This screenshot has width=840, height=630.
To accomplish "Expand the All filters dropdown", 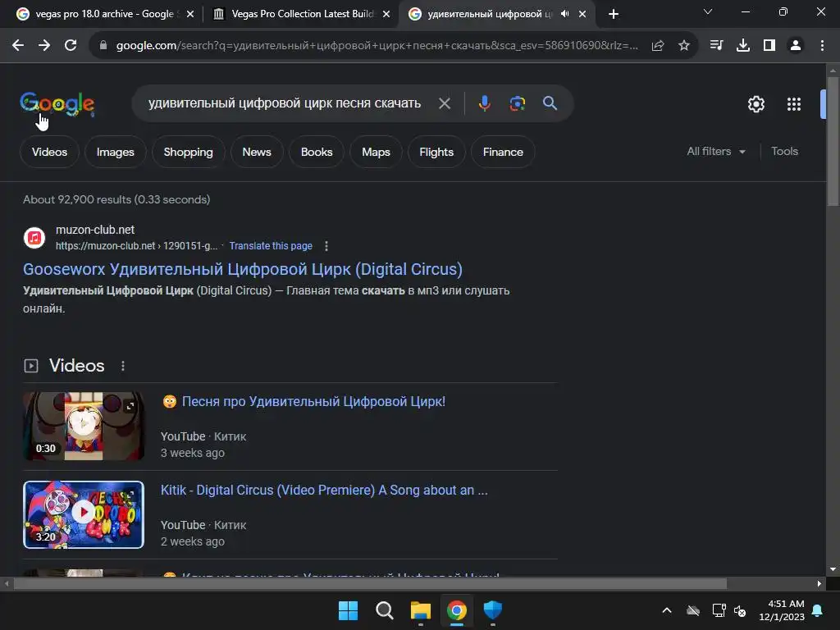I will tap(716, 152).
